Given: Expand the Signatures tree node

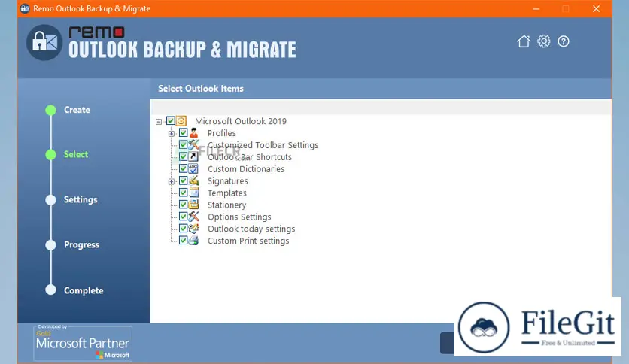Looking at the screenshot, I should click(172, 181).
